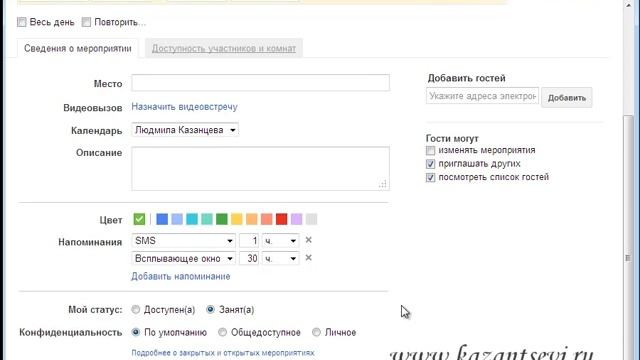Select the yellow color swatch
This screenshot has height=360, width=640.
(x=237, y=219)
